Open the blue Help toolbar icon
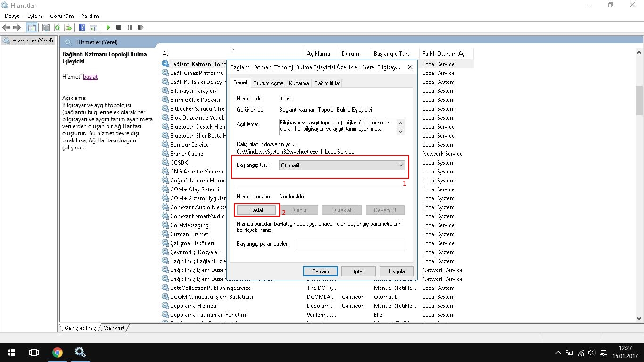644x362 pixels. pos(83,27)
